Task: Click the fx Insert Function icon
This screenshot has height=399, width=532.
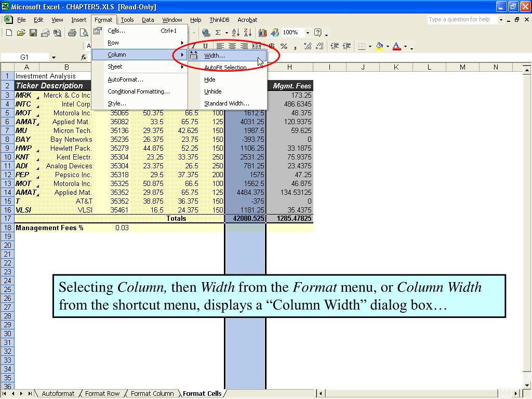Action: [x=84, y=57]
